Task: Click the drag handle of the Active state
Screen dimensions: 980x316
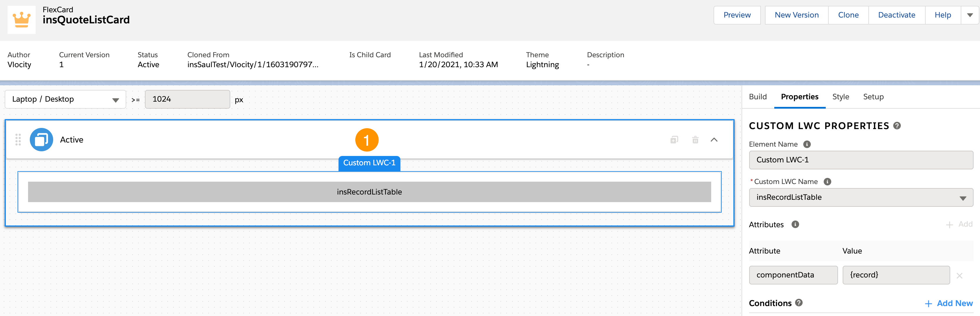Action: click(18, 140)
